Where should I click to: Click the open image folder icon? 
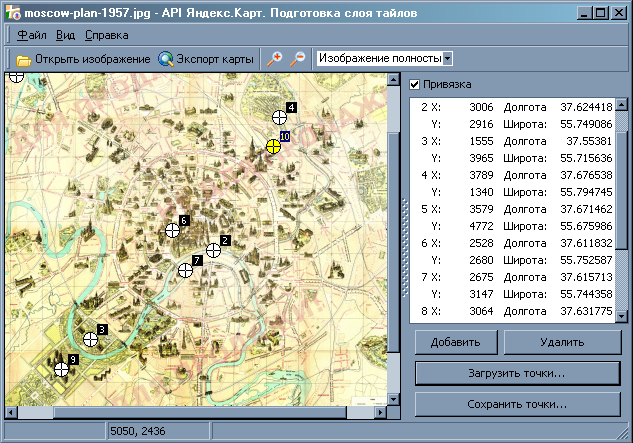tap(24, 60)
